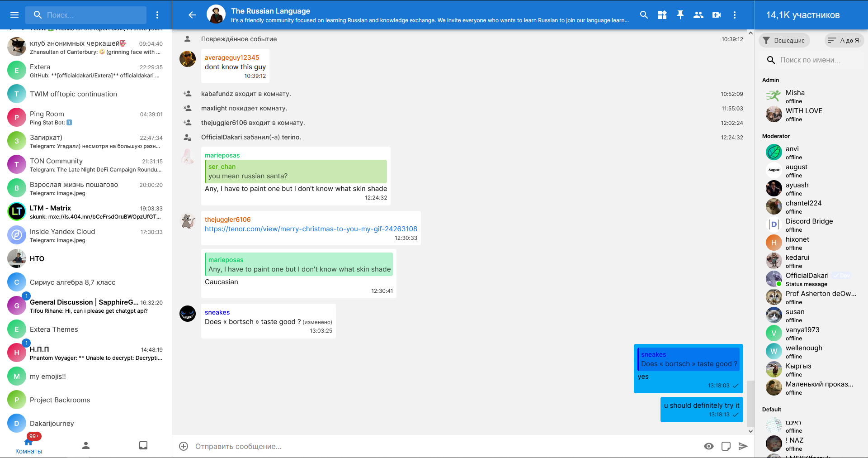The image size is (868, 458).
Task: Open room options three-dot menu
Action: (x=735, y=15)
